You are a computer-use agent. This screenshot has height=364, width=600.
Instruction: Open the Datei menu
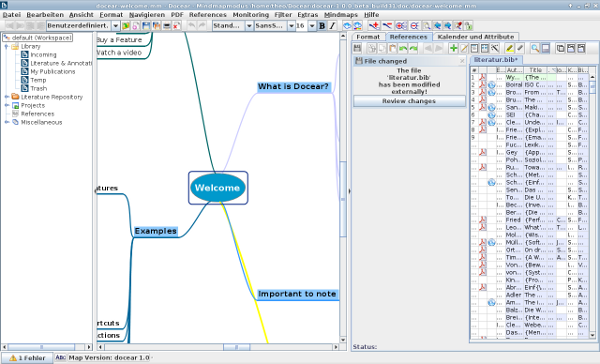(12, 15)
